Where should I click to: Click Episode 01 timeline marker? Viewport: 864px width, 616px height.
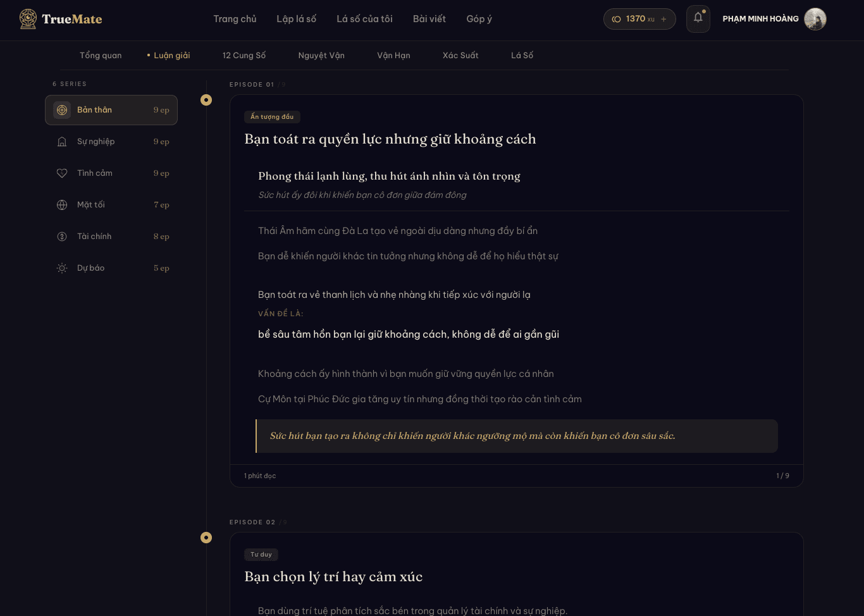coord(206,100)
